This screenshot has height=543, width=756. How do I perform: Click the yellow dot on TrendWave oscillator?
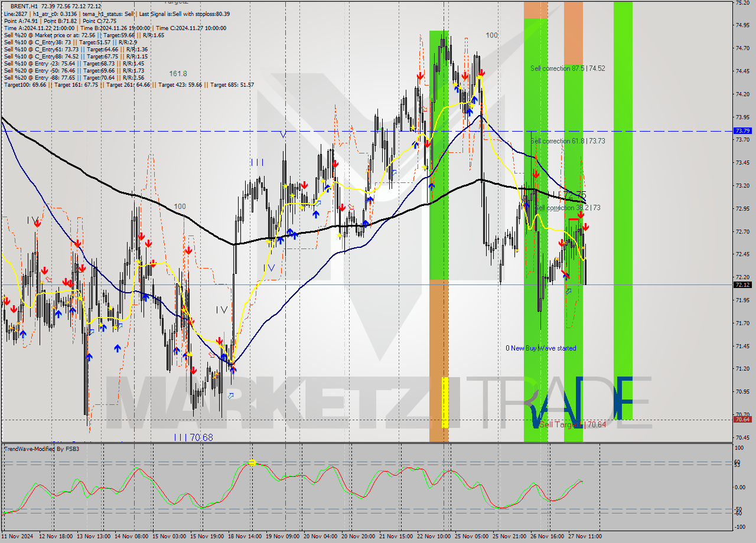pos(252,463)
